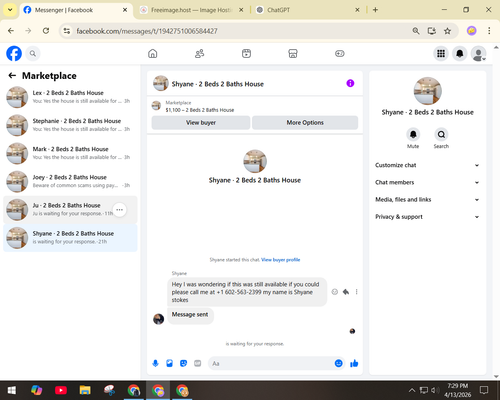The width and height of the screenshot is (500, 400).
Task: Open the View buyer profile link
Action: [x=280, y=260]
